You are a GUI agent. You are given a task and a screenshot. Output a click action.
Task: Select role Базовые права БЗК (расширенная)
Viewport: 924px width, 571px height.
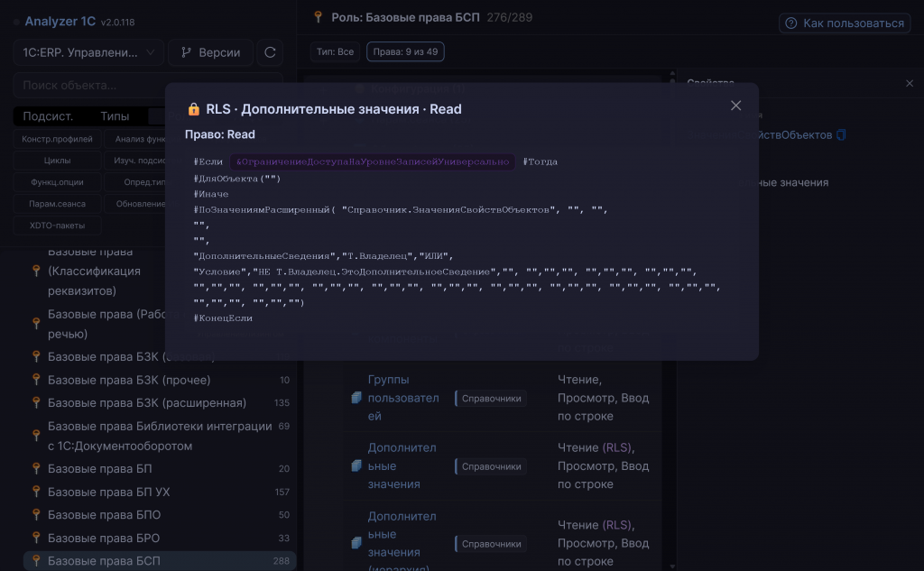coord(159,403)
